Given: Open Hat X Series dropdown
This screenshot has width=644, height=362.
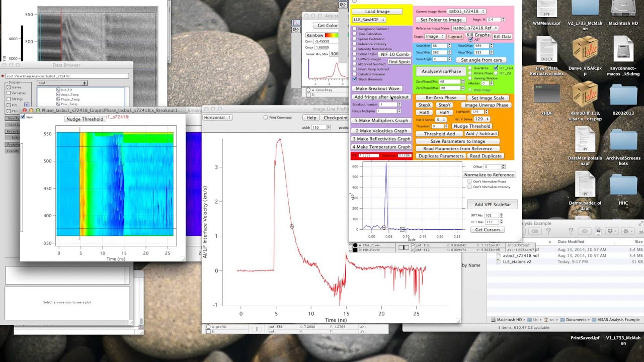Looking at the screenshot, I should click(441, 120).
